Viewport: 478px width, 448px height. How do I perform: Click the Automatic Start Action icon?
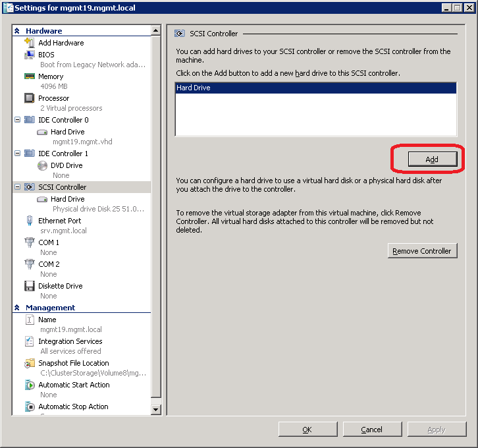click(30, 385)
